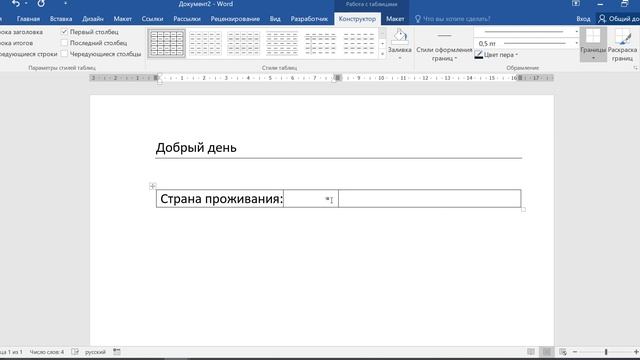This screenshot has height=360, width=640.
Task: Switch to Web Layout view
Action: coord(563,352)
